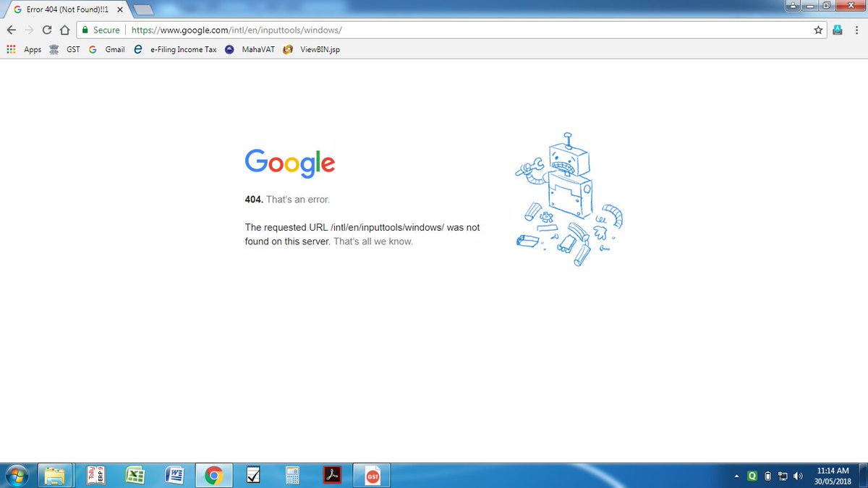Click the '/intl/en/inputtools/windows/' text on the page
This screenshot has height=488, width=868.
click(x=387, y=227)
